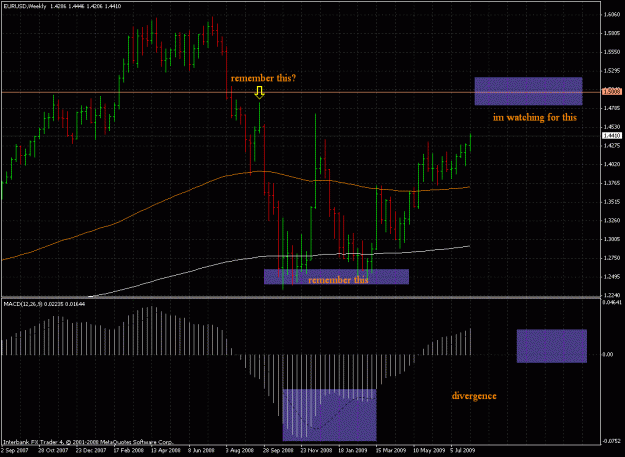Select the orange 1.5003 price level tag
Screen dimensions: 625x457
(x=612, y=92)
